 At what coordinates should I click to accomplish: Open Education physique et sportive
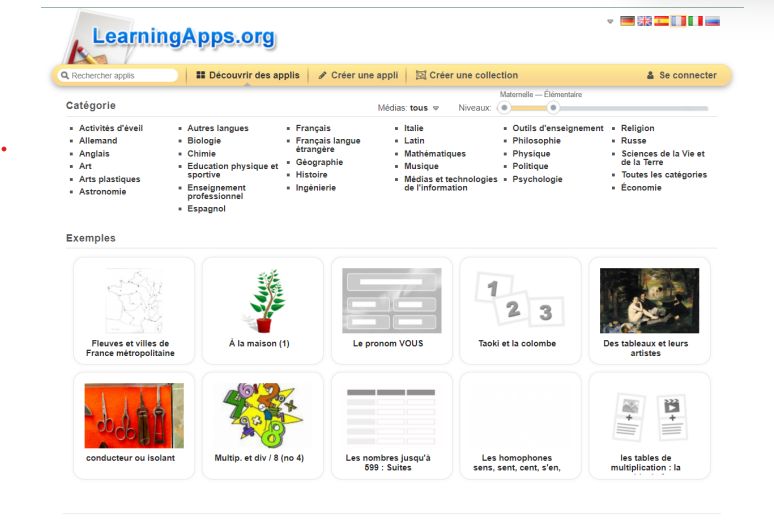coord(232,170)
